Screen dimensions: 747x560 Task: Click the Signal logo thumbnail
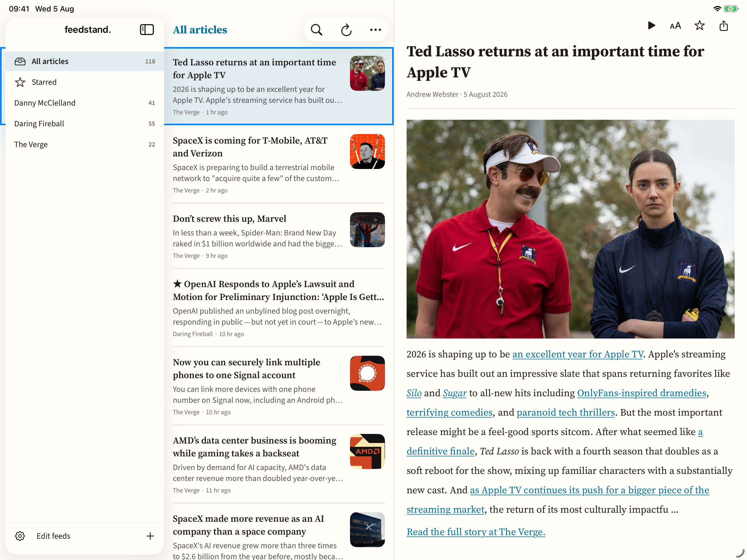(367, 373)
